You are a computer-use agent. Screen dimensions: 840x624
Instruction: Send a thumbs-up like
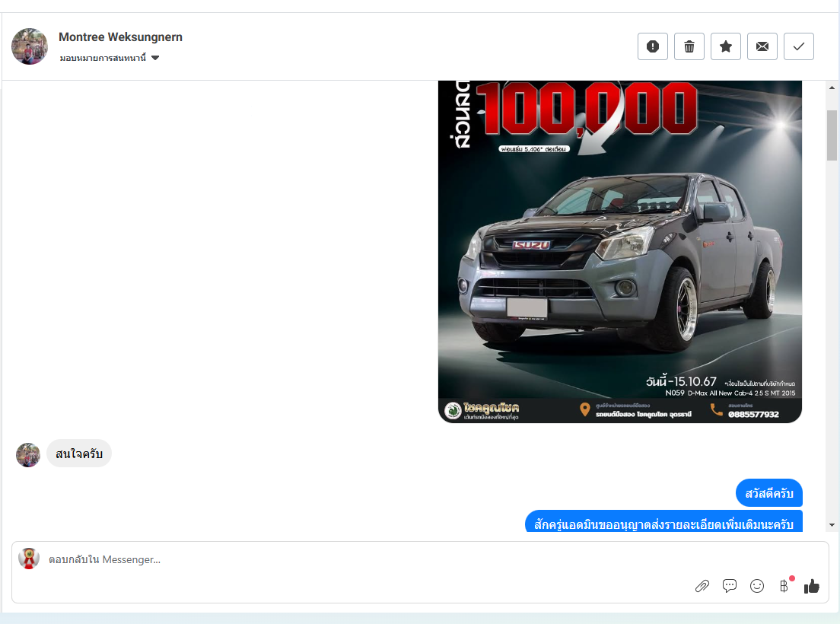(x=812, y=586)
